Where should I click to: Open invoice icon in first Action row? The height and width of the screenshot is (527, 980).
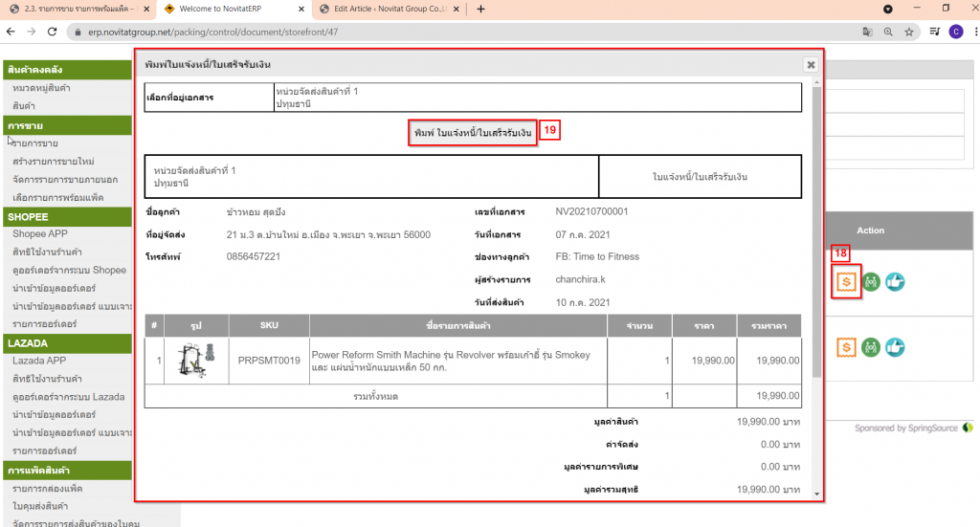(846, 281)
